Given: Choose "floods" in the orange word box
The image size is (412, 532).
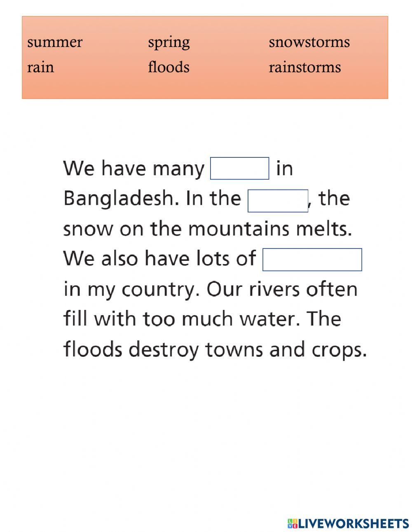Looking at the screenshot, I should click(169, 67).
